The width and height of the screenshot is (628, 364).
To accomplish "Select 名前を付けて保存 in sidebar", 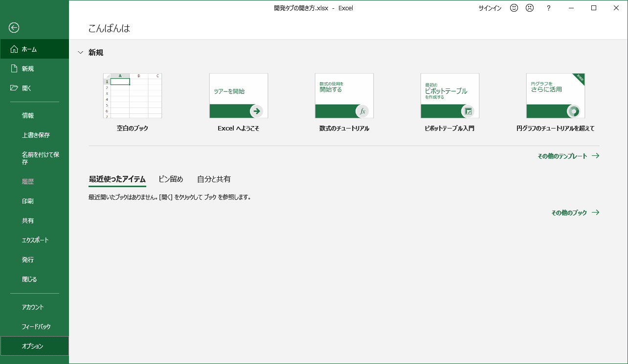I will click(41, 158).
